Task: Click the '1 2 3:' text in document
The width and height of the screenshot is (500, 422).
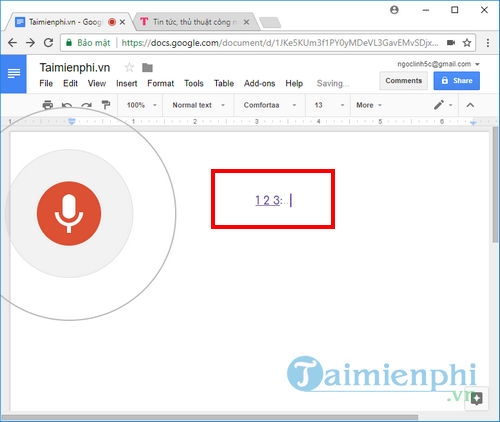Action: (x=269, y=200)
